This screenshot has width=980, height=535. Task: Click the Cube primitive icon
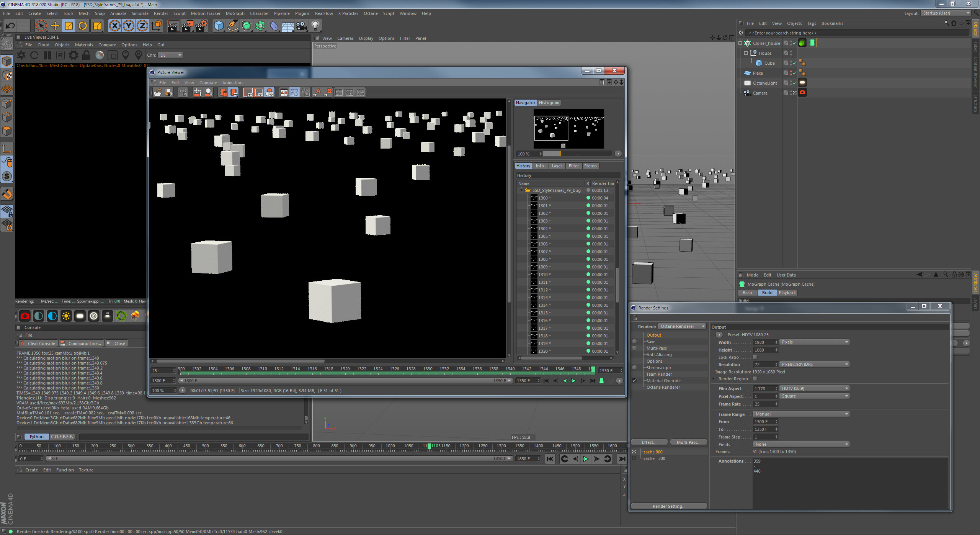click(x=219, y=26)
